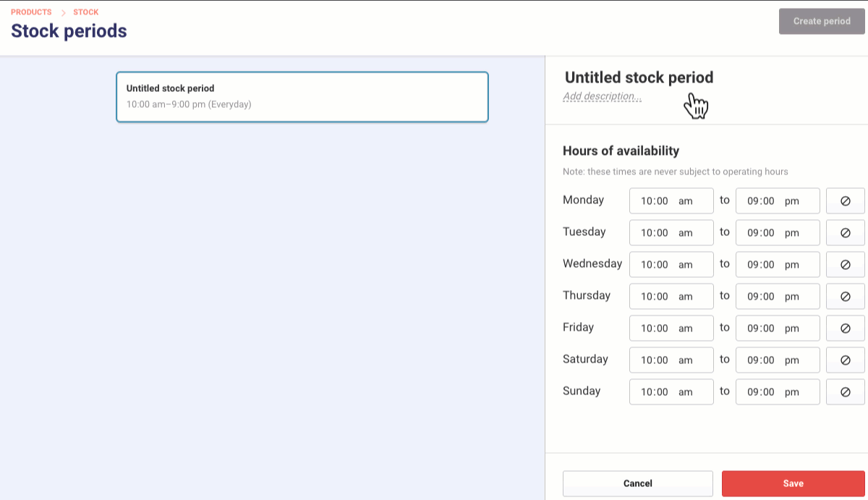Disable Sunday's availability hours
Screen dimensions: 868x500
[x=845, y=391]
